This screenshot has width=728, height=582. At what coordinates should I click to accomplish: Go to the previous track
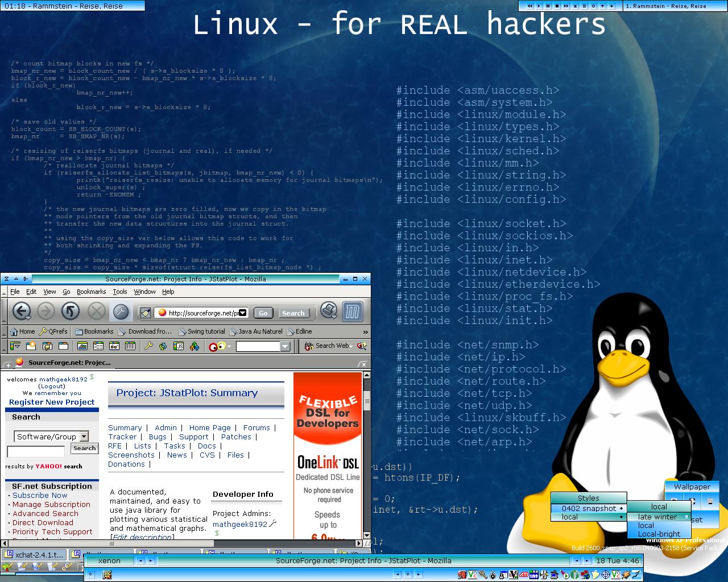[x=530, y=6]
